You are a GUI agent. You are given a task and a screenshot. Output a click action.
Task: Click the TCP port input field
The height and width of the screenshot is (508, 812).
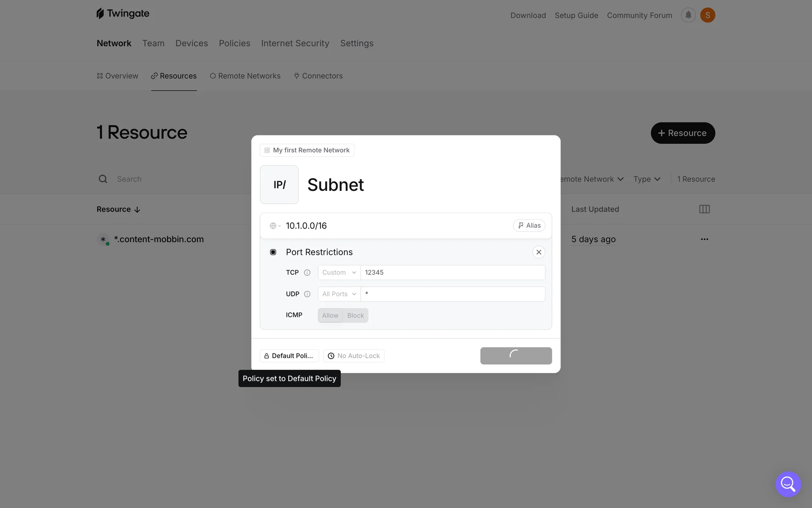[453, 273]
